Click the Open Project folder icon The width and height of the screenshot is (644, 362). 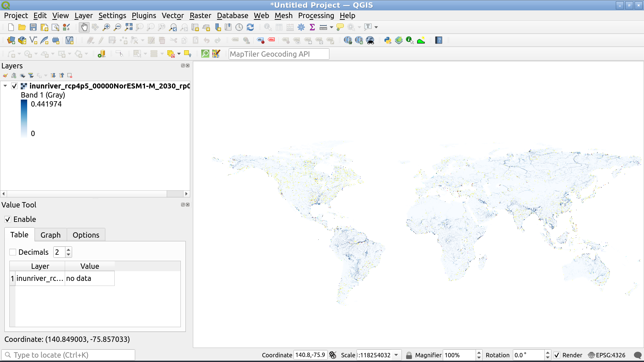[22, 27]
